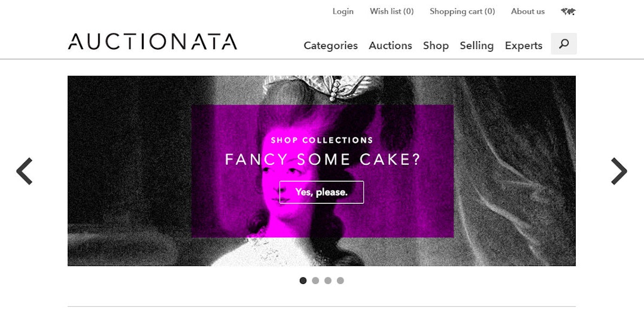Image resolution: width=644 pixels, height=330 pixels.
Task: Advance carousel with right arrow
Action: (x=619, y=171)
